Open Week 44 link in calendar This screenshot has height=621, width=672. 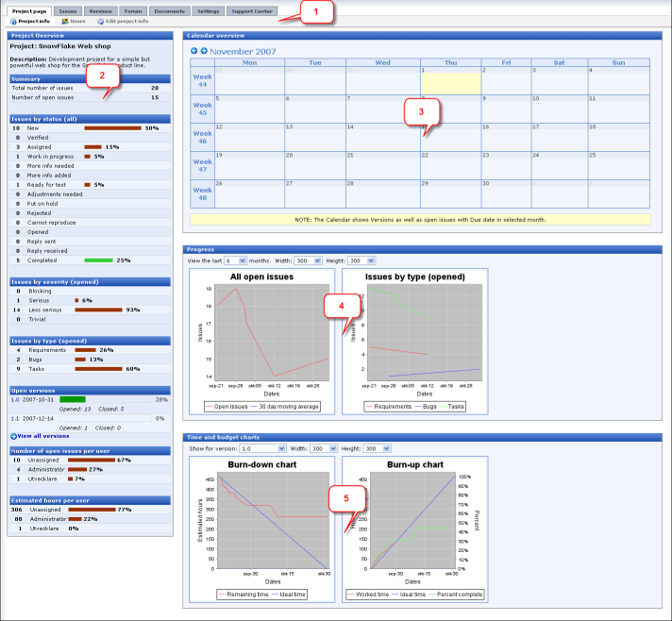tap(202, 80)
